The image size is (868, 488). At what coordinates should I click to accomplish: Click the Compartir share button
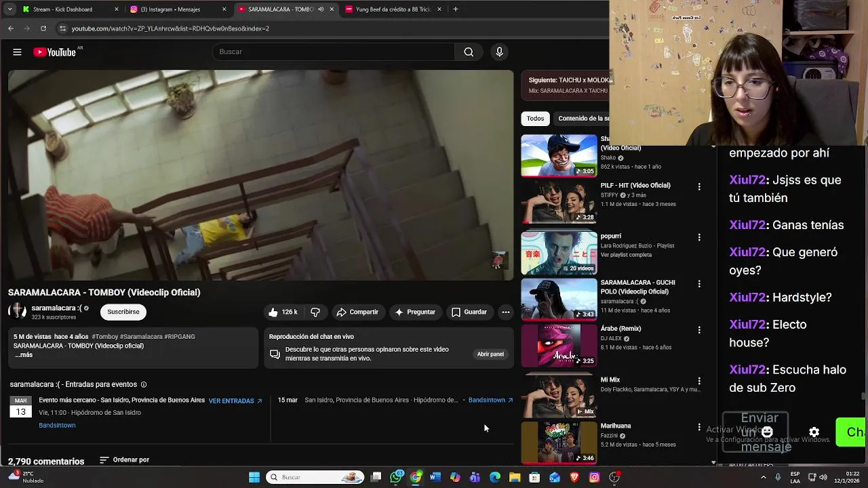pos(357,312)
